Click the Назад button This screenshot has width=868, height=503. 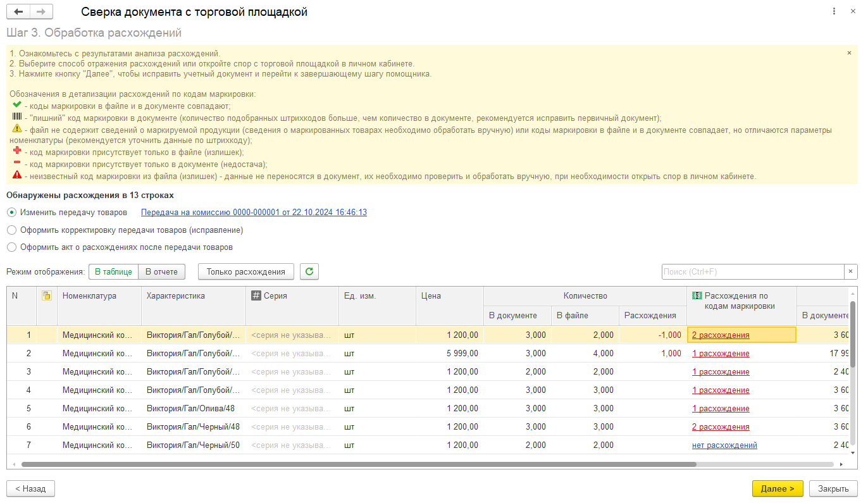(x=30, y=488)
